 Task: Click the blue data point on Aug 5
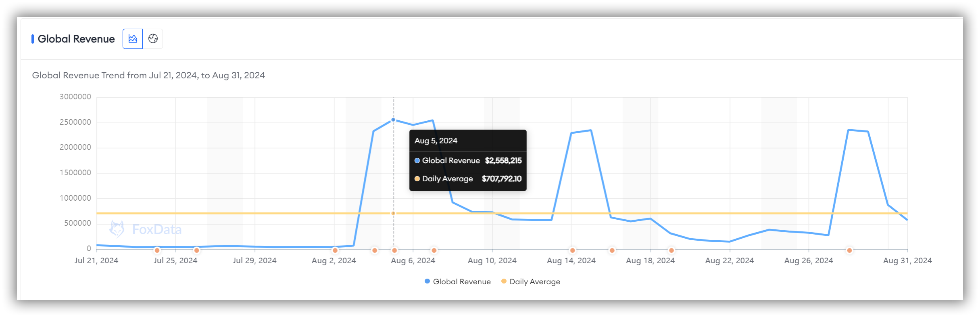tap(393, 120)
